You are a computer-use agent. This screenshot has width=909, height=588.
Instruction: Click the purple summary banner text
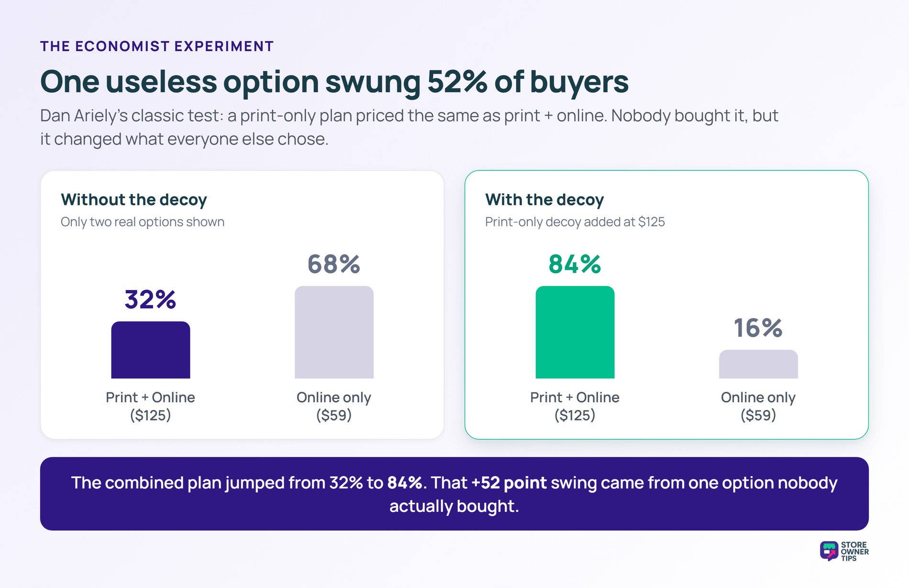454,494
